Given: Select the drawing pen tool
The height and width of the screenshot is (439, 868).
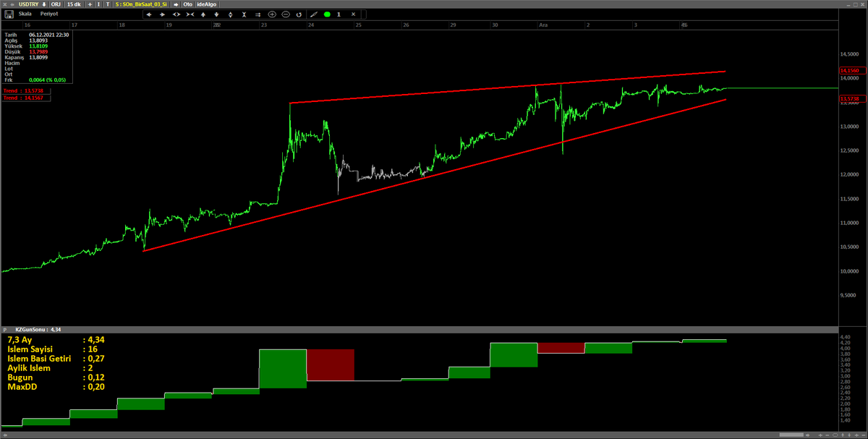Looking at the screenshot, I should point(314,14).
